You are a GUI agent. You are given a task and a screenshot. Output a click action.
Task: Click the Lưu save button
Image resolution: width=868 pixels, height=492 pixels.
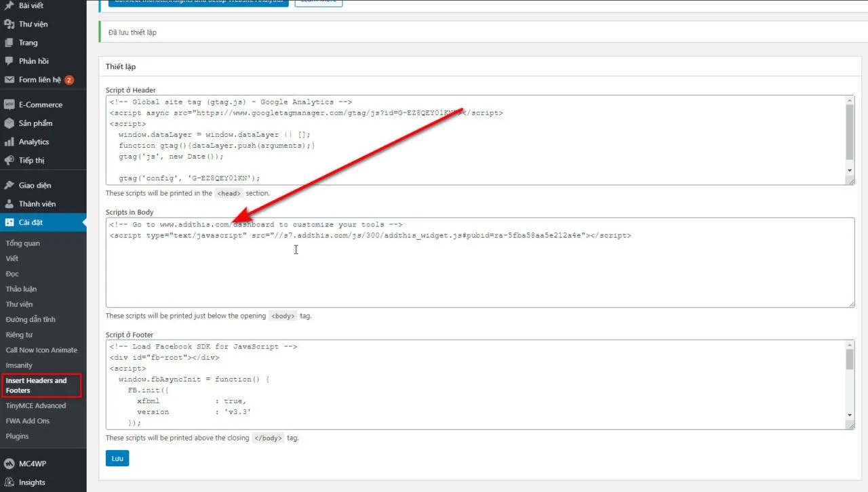tap(117, 459)
